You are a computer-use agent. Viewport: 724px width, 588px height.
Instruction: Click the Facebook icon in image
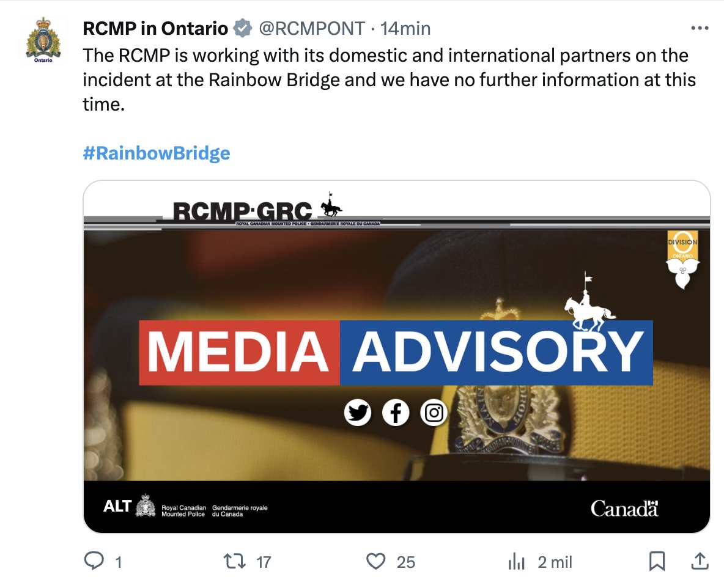(396, 414)
